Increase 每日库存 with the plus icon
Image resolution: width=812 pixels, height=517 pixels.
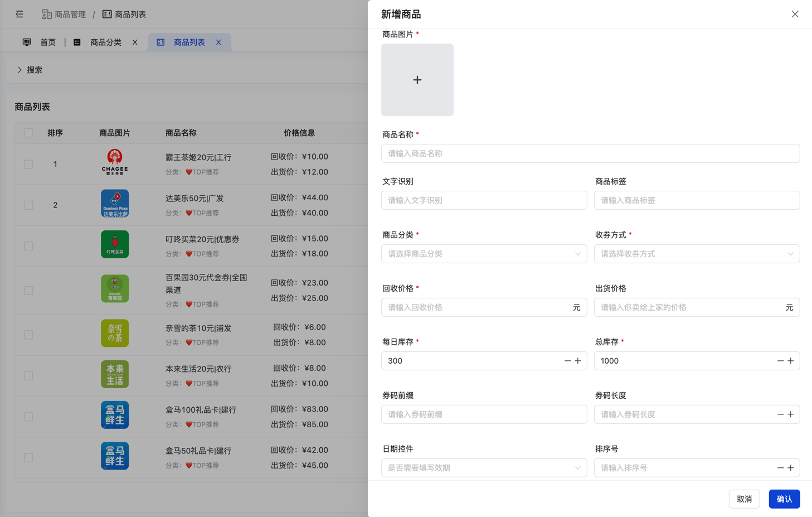578,361
